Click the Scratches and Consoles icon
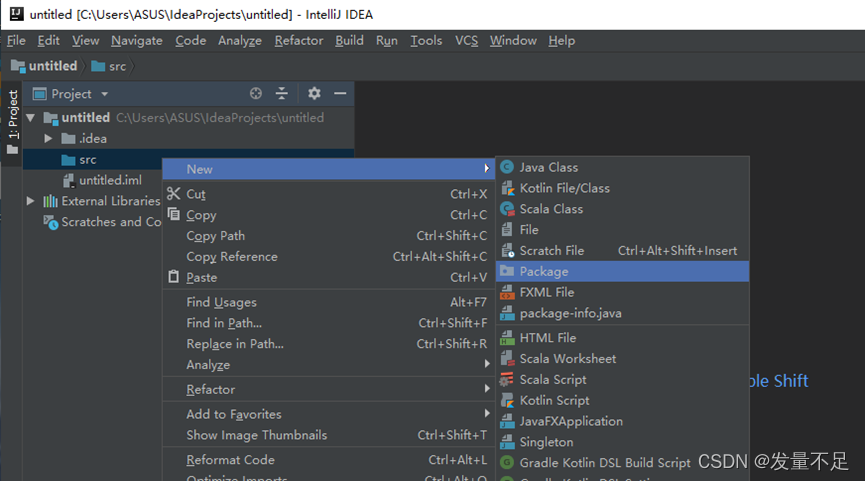Screen dimensions: 865x481 coord(51,222)
